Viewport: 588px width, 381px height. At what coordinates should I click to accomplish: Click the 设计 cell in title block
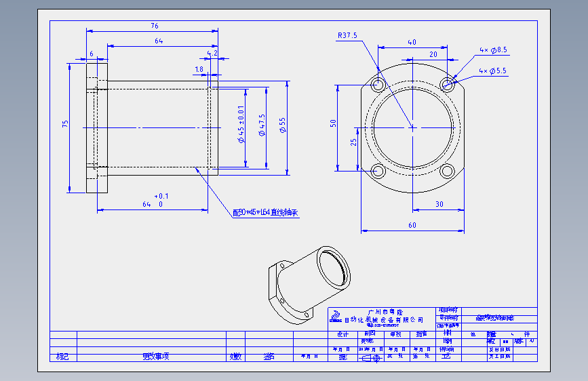342,334
